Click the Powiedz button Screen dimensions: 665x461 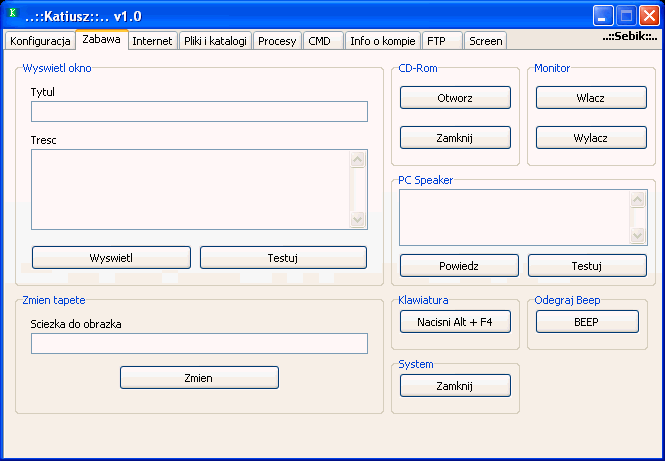pyautogui.click(x=459, y=266)
